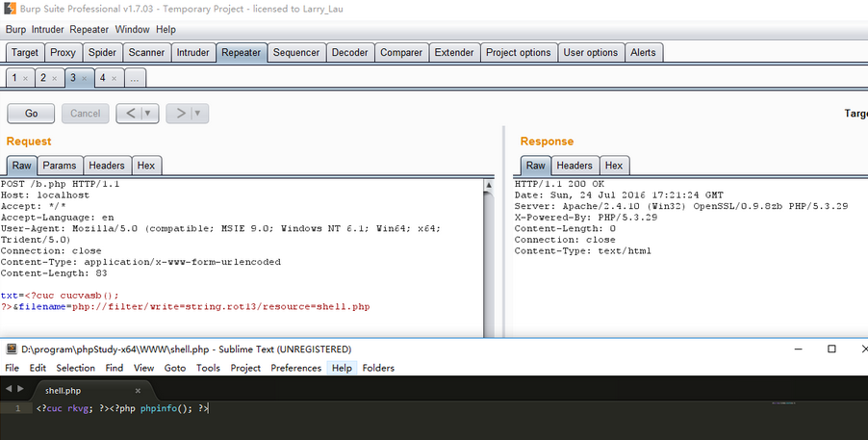Screen dimensions: 868x440
Task: Click the previous-tab left arrow in Sublime Text
Action: coord(9,389)
